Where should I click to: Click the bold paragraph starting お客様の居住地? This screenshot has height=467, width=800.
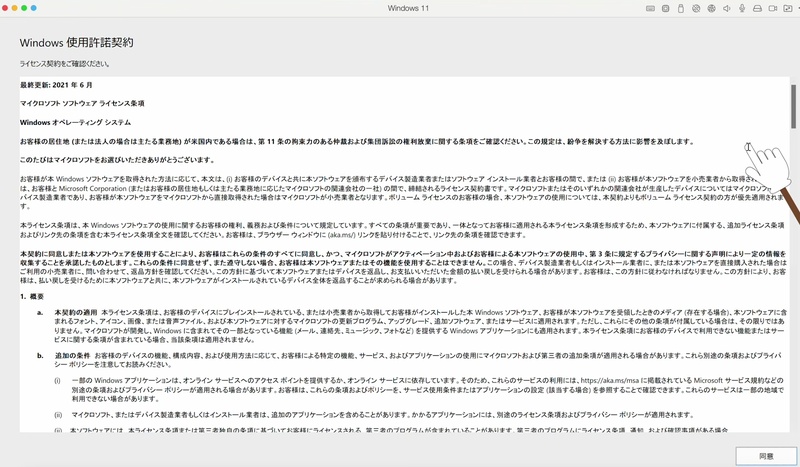[357, 141]
